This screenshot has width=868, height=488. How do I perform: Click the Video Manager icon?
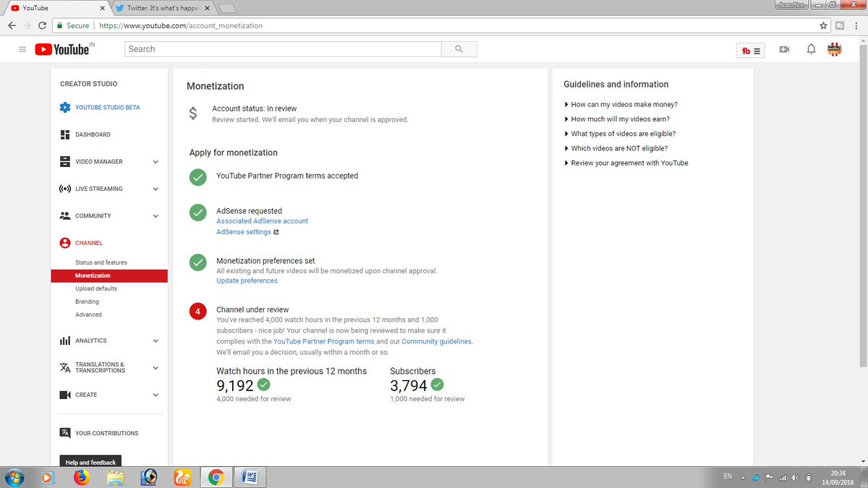point(65,162)
